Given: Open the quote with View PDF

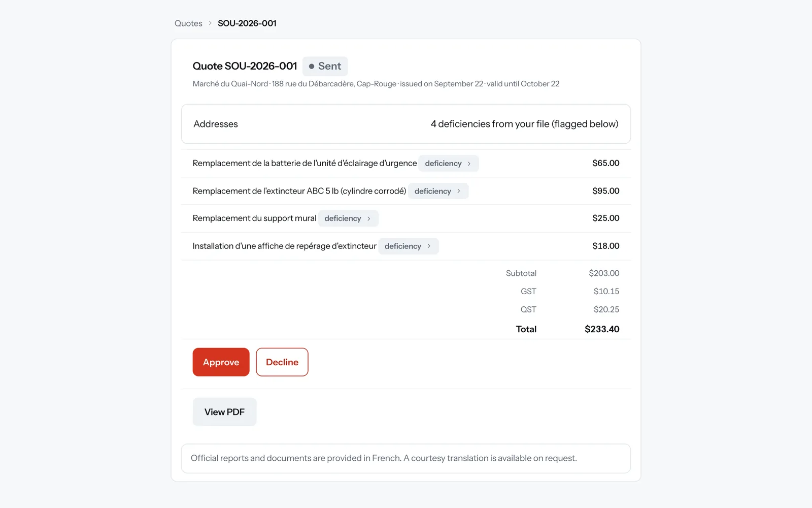Looking at the screenshot, I should 224,412.
